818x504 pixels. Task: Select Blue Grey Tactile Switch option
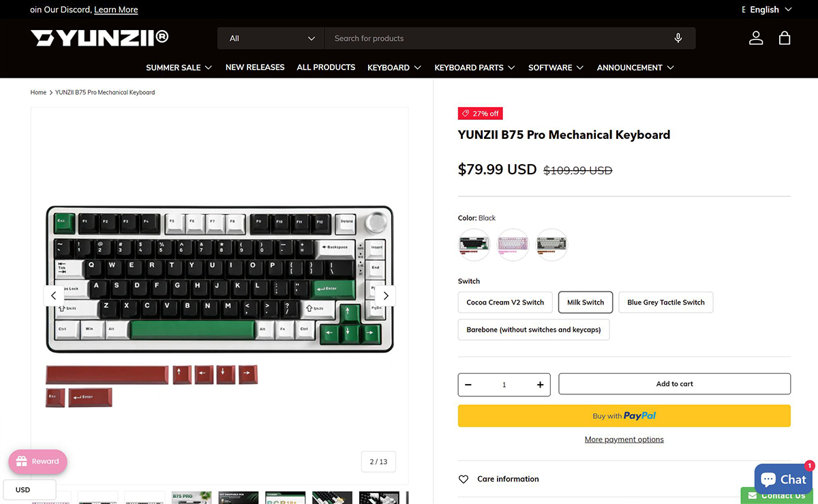666,302
